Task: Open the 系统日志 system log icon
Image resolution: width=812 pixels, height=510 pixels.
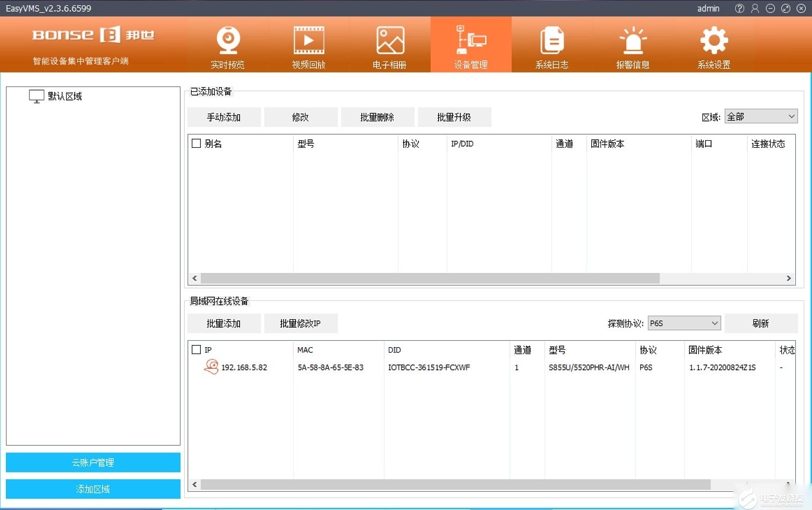Action: (552, 40)
